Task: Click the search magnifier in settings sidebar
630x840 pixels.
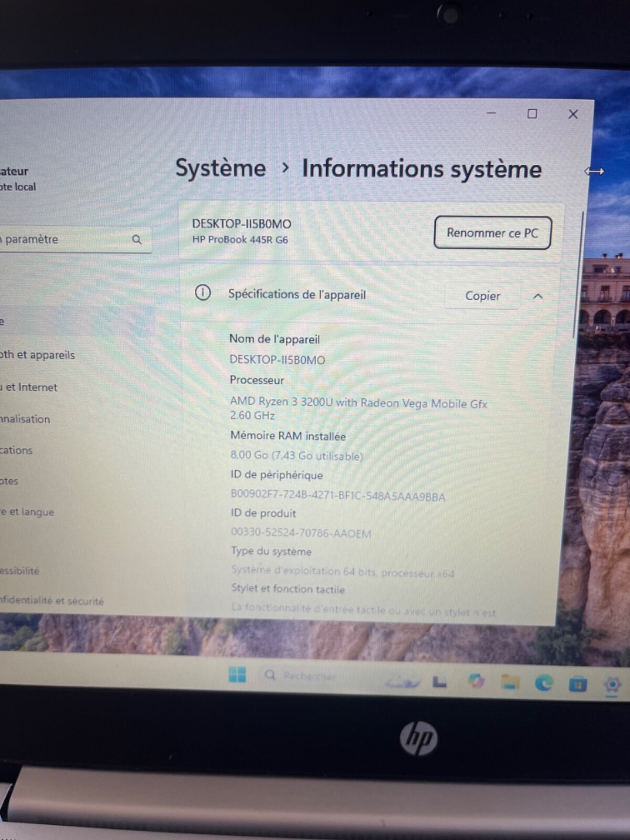Action: pos(137,240)
